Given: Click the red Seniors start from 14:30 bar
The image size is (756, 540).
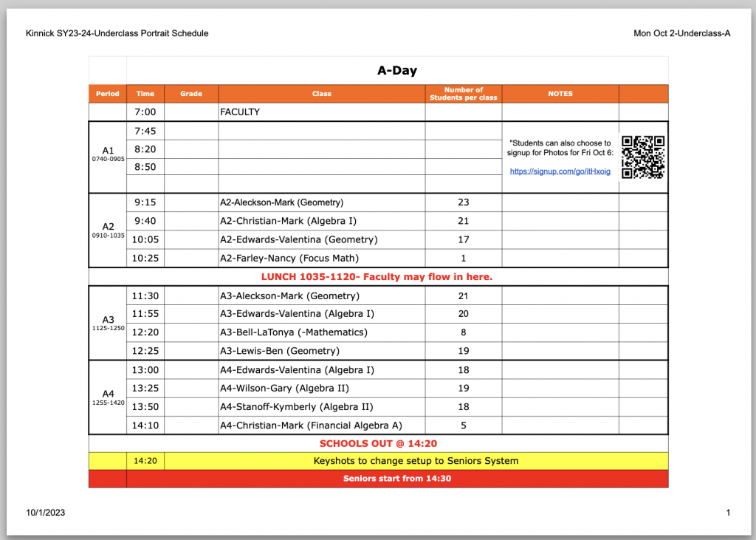Looking at the screenshot, I should pos(396,479).
